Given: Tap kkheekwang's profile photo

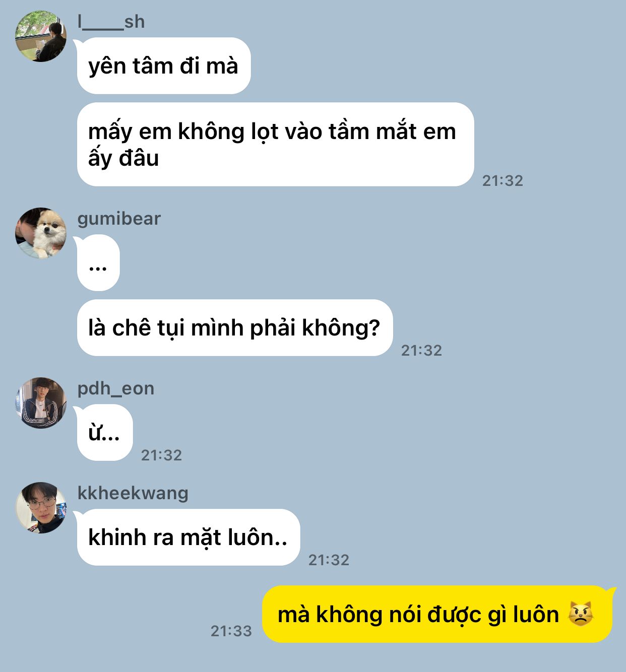Looking at the screenshot, I should [41, 507].
